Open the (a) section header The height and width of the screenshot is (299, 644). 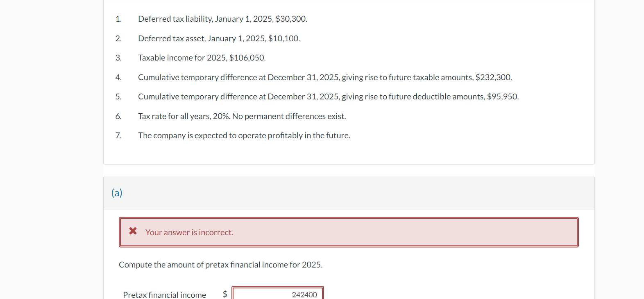pos(117,193)
